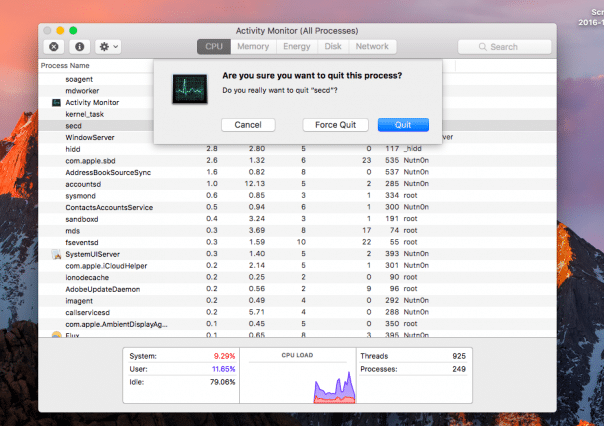Viewport: 604px width, 426px height.
Task: Click the green zoom window button
Action: click(73, 30)
